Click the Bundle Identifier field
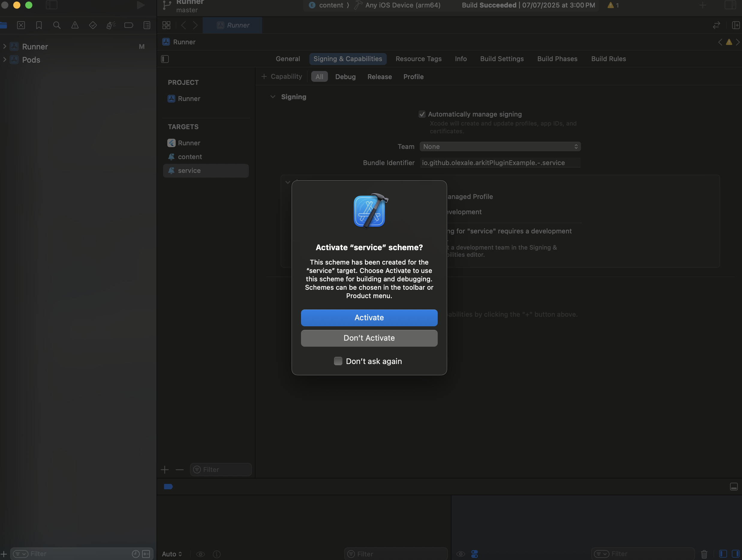Viewport: 742px width, 560px height. coord(500,163)
